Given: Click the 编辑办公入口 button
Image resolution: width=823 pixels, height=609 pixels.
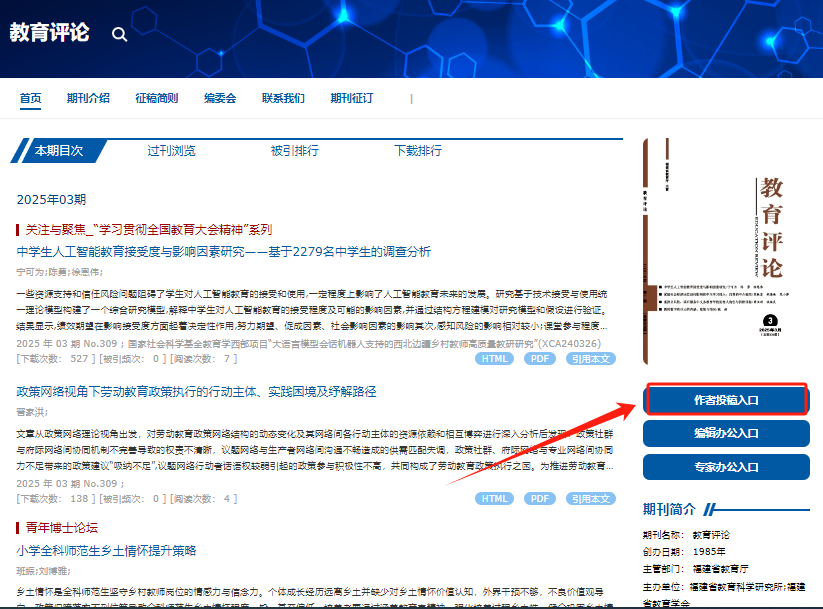Looking at the screenshot, I should point(725,434).
